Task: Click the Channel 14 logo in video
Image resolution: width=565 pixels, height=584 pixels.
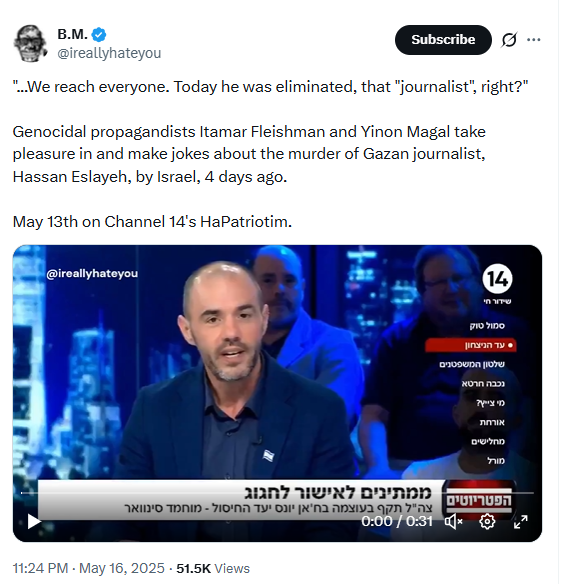Action: tap(497, 279)
